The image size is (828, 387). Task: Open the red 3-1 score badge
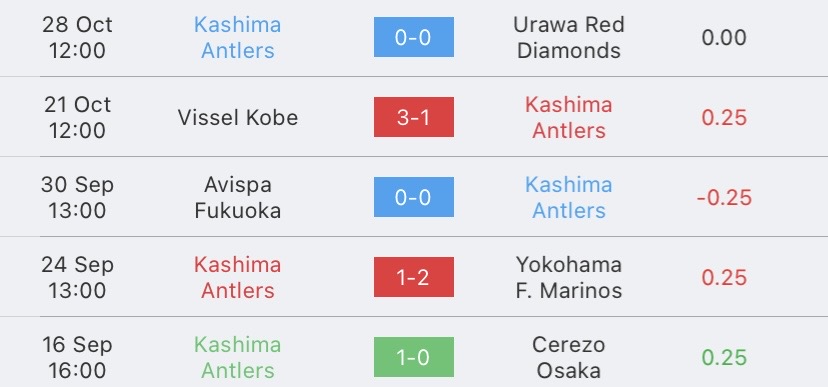point(413,117)
